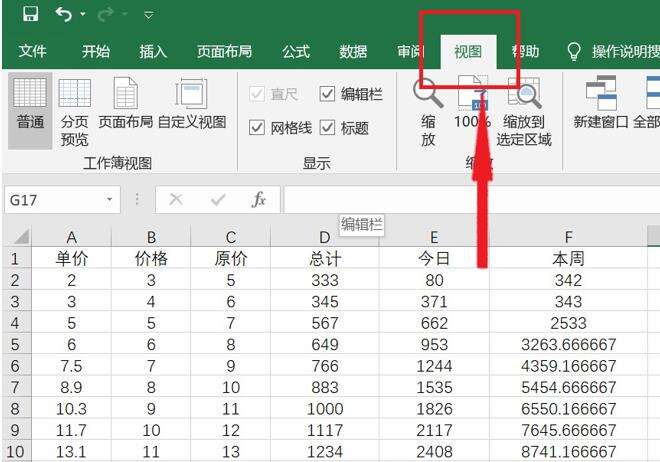Switch to the 开始 tab
The image size is (660, 462).
(x=96, y=51)
